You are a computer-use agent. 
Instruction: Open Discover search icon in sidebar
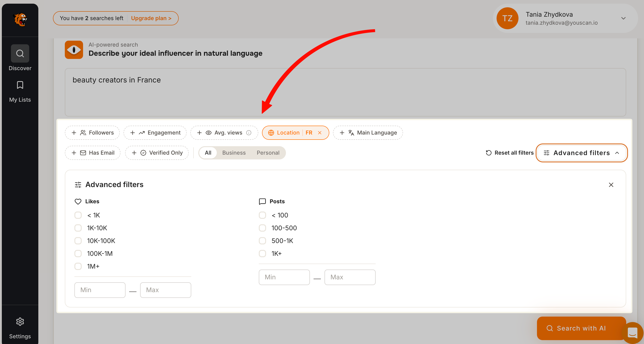[20, 53]
